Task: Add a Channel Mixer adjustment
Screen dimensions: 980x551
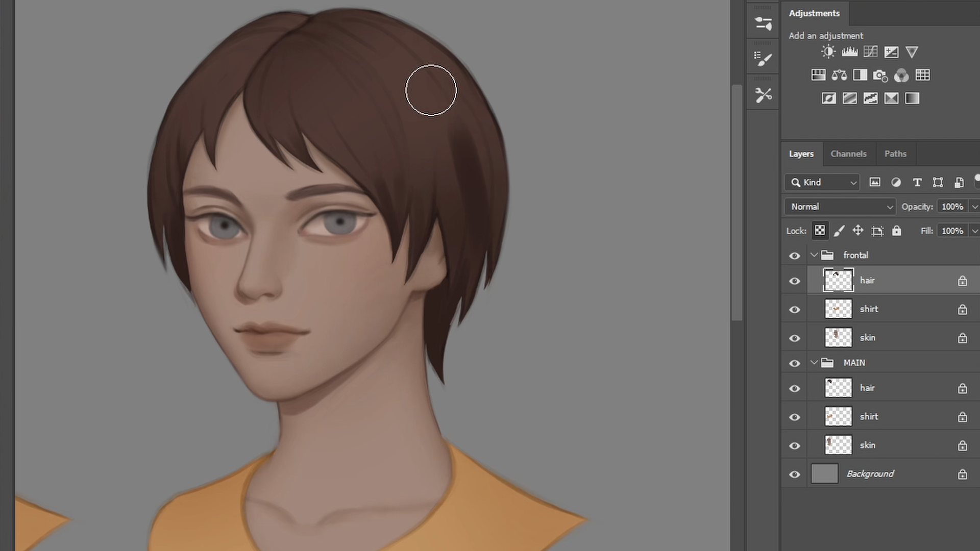Action: pyautogui.click(x=901, y=75)
